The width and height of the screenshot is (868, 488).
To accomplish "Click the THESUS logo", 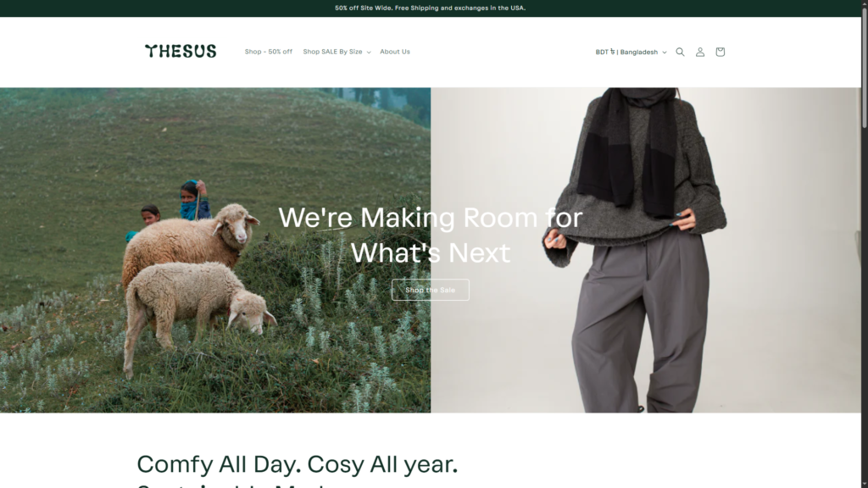I will click(x=181, y=51).
